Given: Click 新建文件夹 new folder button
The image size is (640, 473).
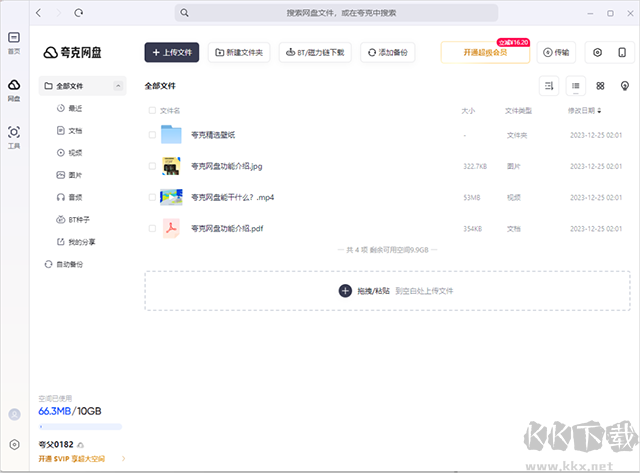Looking at the screenshot, I should pyautogui.click(x=239, y=52).
